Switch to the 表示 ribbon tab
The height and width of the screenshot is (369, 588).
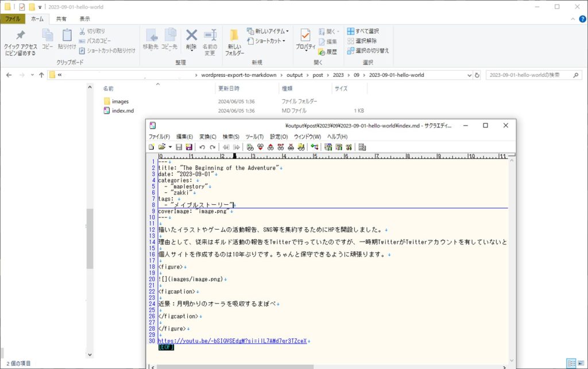tap(84, 19)
